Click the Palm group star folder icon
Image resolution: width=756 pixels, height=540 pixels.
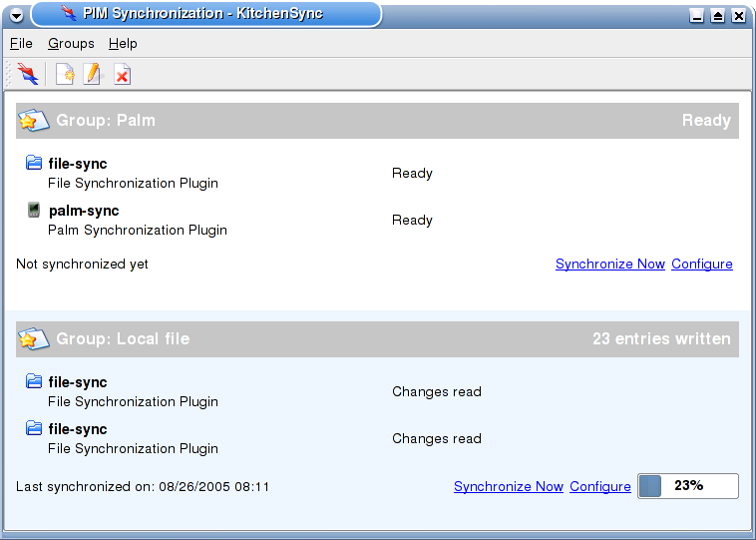[x=33, y=120]
